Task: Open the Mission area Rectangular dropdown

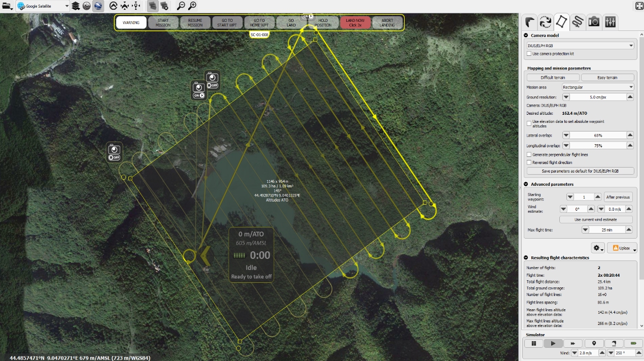Action: point(598,87)
